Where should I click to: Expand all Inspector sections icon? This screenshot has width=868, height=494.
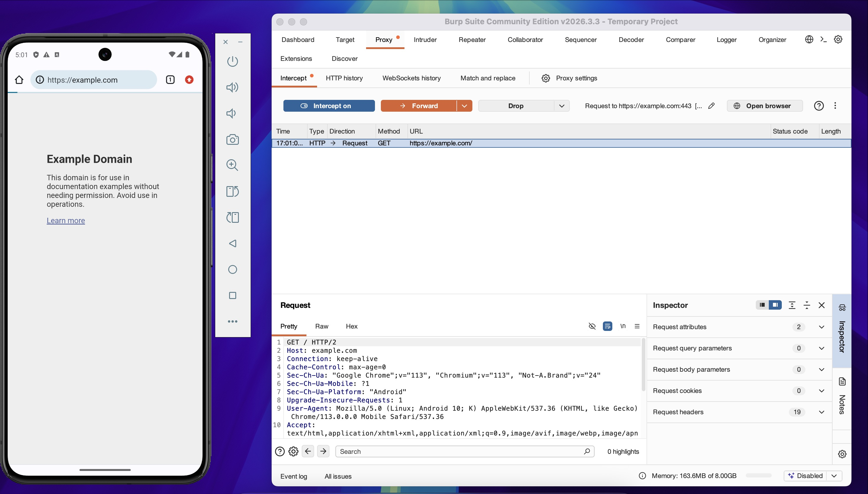[x=792, y=305]
